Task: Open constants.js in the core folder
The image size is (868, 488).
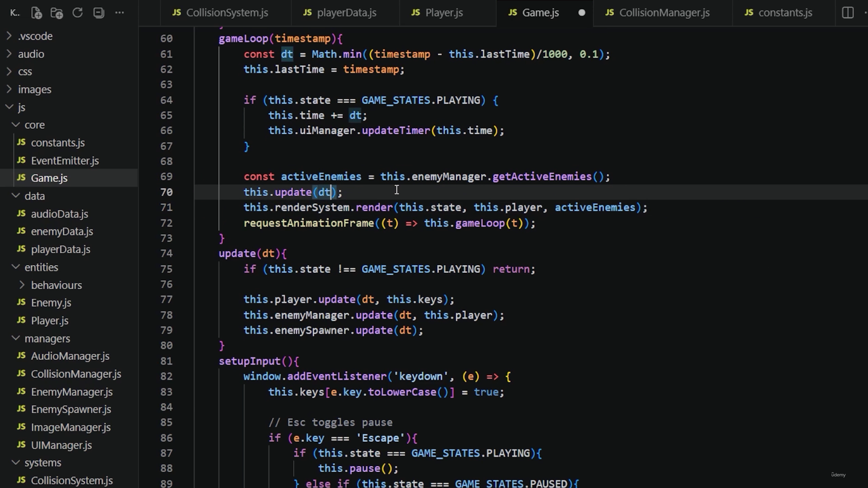Action: point(69,143)
